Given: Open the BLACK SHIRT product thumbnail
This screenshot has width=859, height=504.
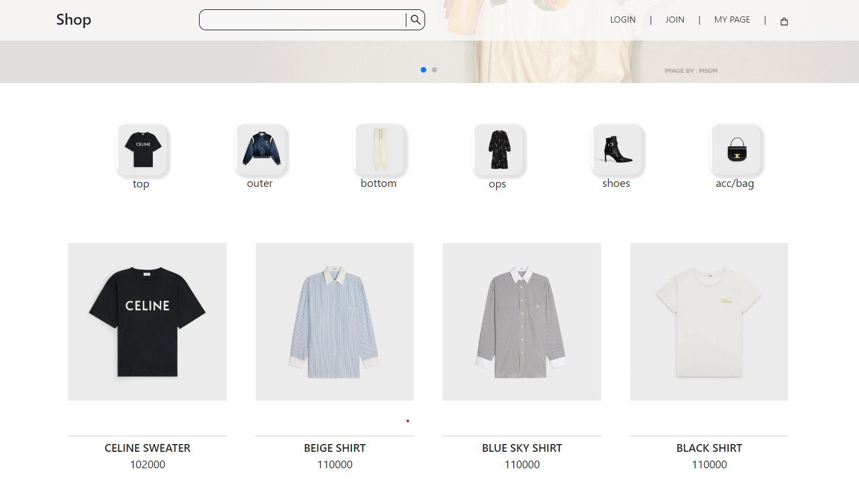Looking at the screenshot, I should (708, 321).
